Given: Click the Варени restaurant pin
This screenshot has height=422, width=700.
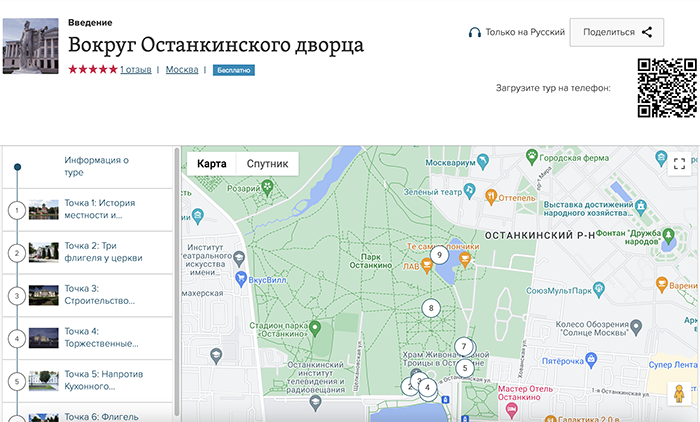Looking at the screenshot, I should tap(662, 284).
